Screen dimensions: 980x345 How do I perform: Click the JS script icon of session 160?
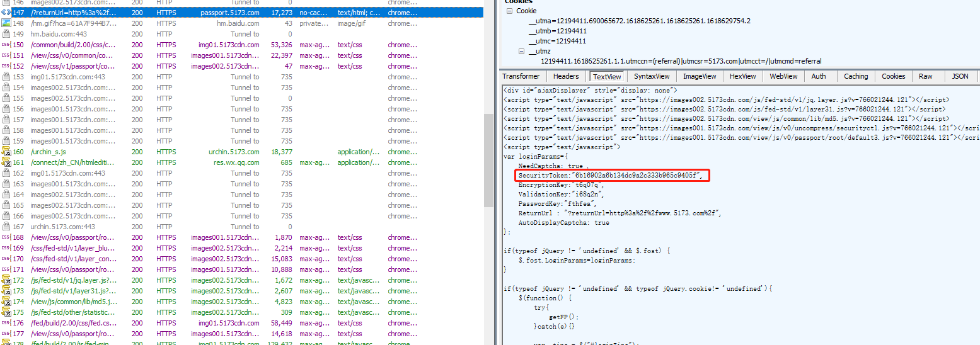click(x=6, y=152)
